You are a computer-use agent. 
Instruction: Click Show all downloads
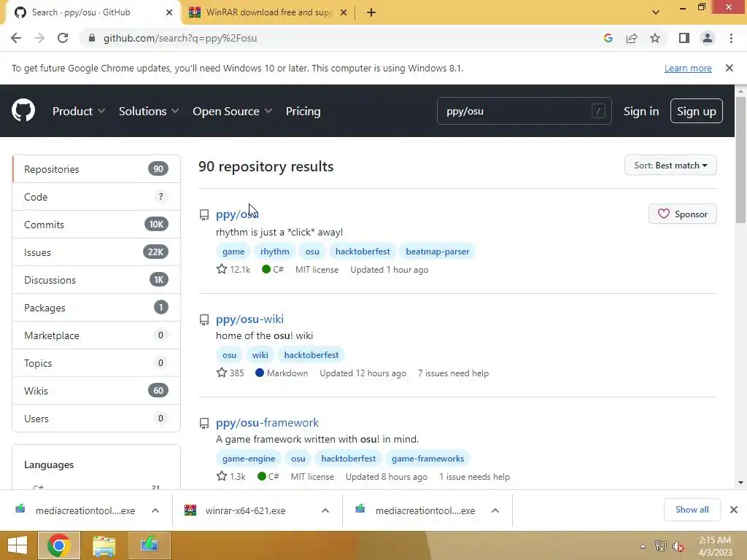[x=692, y=510]
